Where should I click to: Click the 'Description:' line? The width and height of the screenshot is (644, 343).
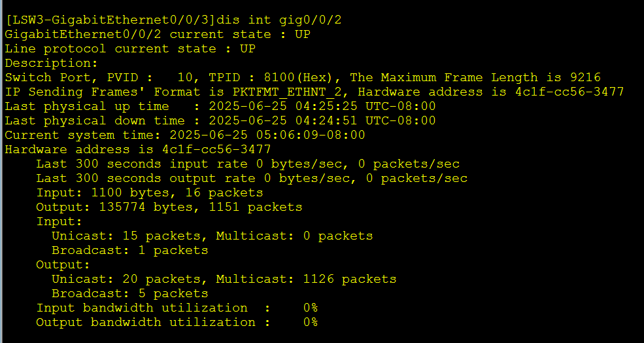pyautogui.click(x=51, y=63)
